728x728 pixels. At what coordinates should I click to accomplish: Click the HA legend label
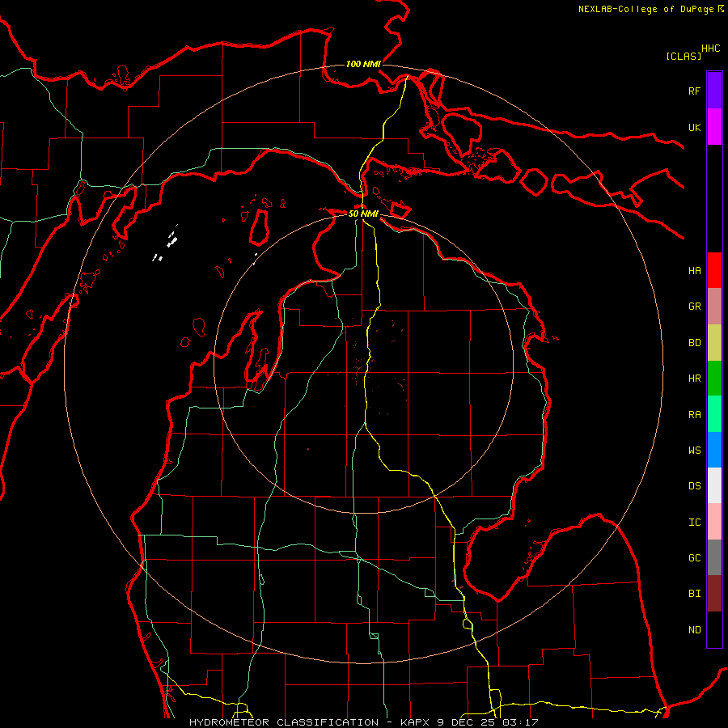694,271
